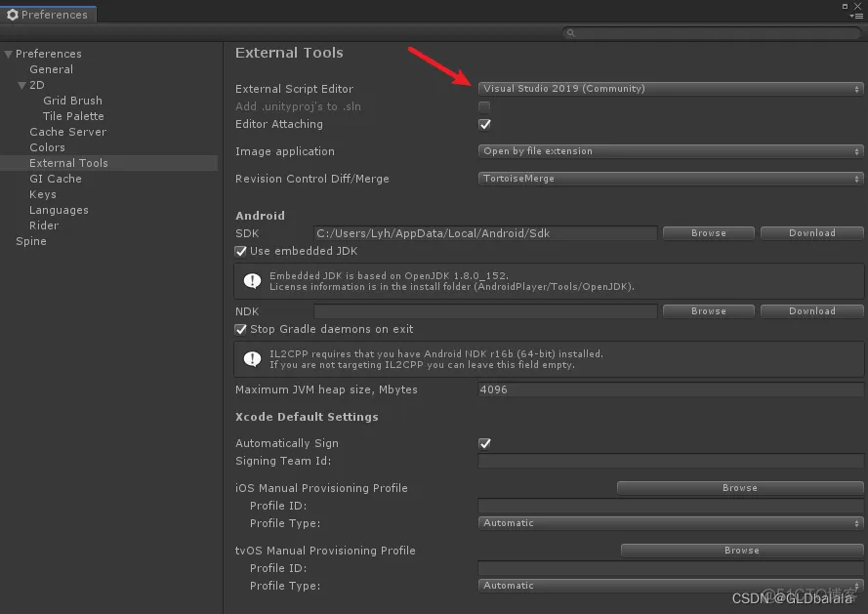Browse for Android SDK path
The height and width of the screenshot is (614, 868).
(709, 233)
